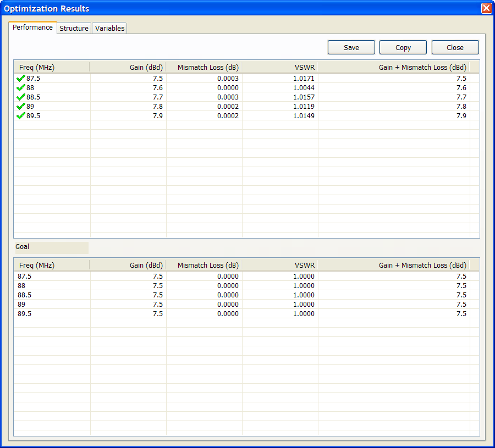Select VSWR value 1.0119
This screenshot has height=448, width=495.
(x=304, y=106)
